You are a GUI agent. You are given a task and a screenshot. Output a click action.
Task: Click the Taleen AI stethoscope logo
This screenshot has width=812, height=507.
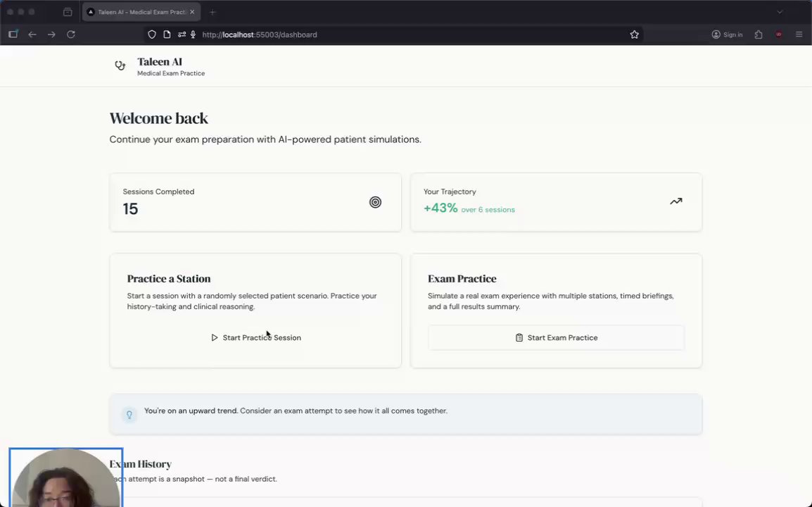pos(120,65)
